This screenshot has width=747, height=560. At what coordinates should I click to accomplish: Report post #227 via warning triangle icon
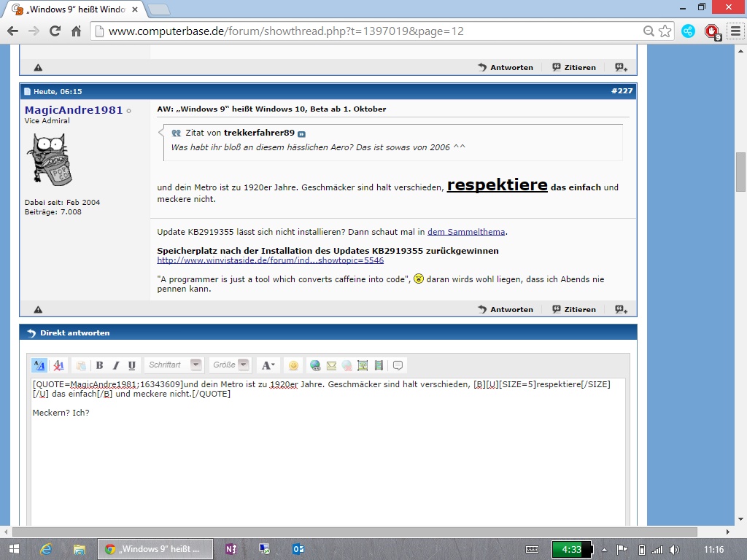click(38, 309)
